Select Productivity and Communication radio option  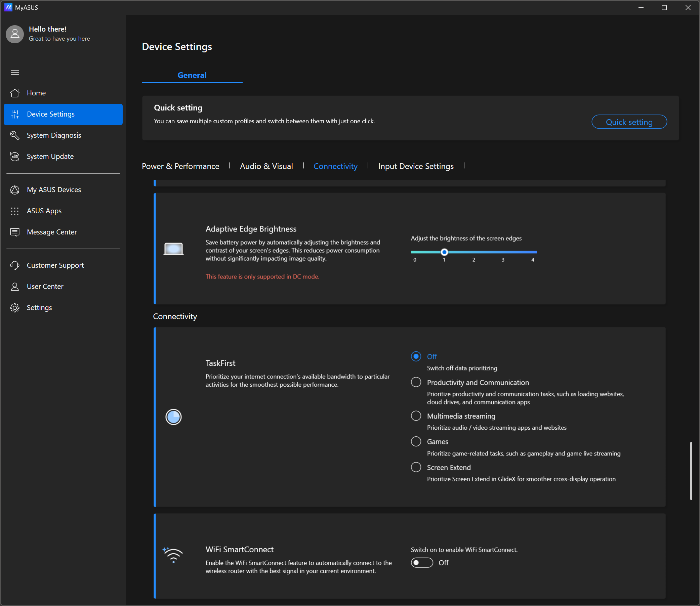(x=416, y=382)
